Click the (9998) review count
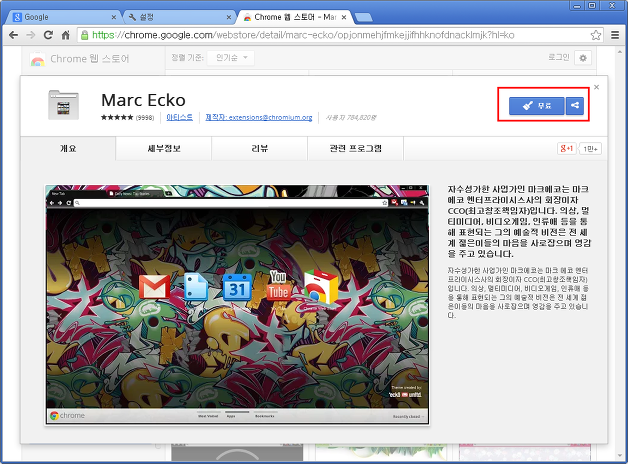628x464 pixels. pos(145,118)
